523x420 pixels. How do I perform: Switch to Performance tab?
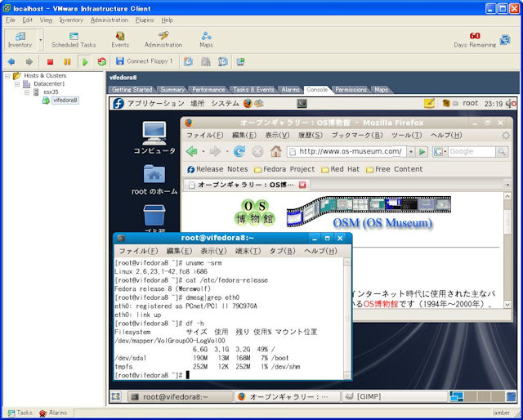(208, 89)
